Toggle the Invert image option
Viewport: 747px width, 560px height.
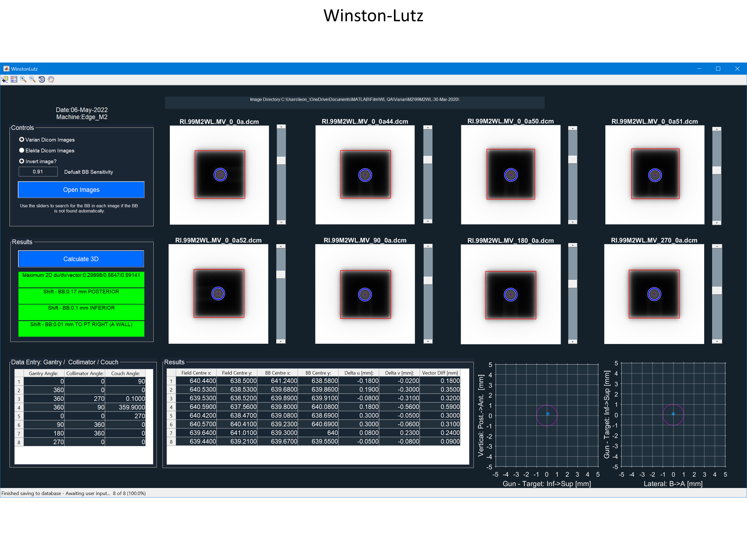[x=22, y=161]
